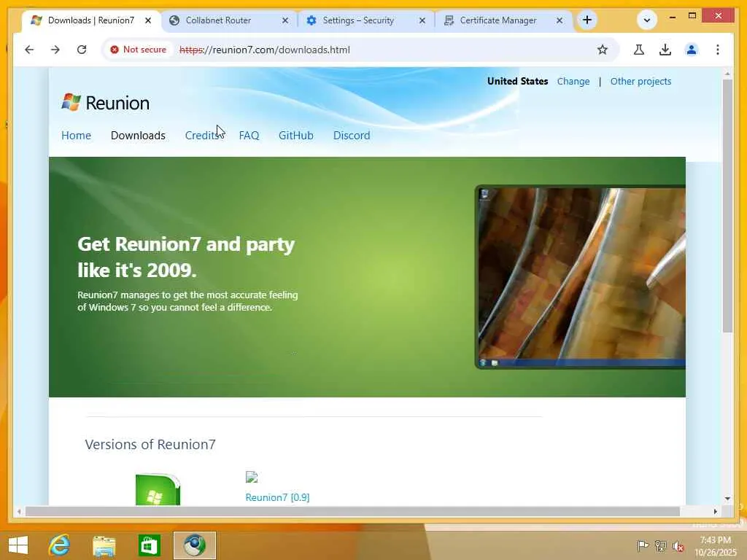The width and height of the screenshot is (747, 560).
Task: Close the Certificate Manager tab
Action: (560, 20)
